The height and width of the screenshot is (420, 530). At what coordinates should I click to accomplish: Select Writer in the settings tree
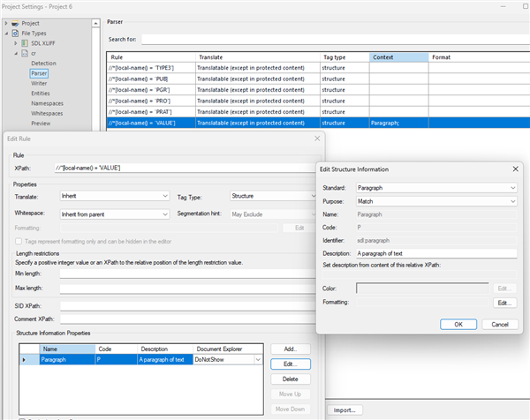click(x=39, y=84)
